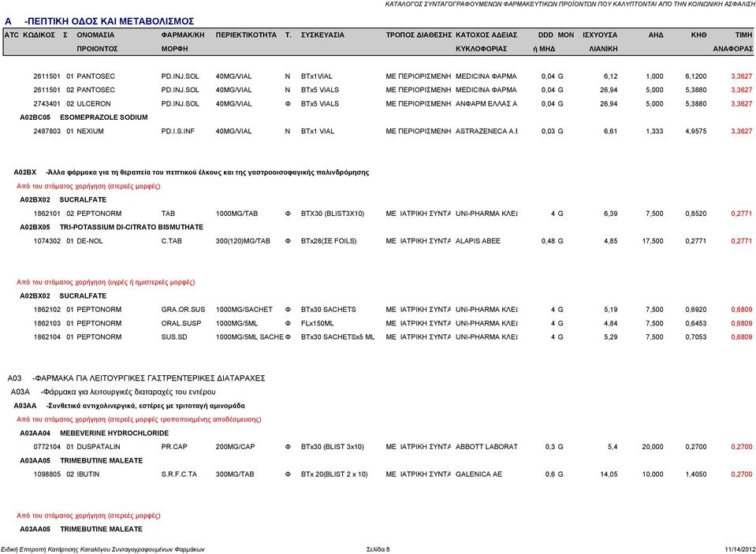
Task: Click retail price 14,05 in IBUTIN row
Action: pos(609,474)
